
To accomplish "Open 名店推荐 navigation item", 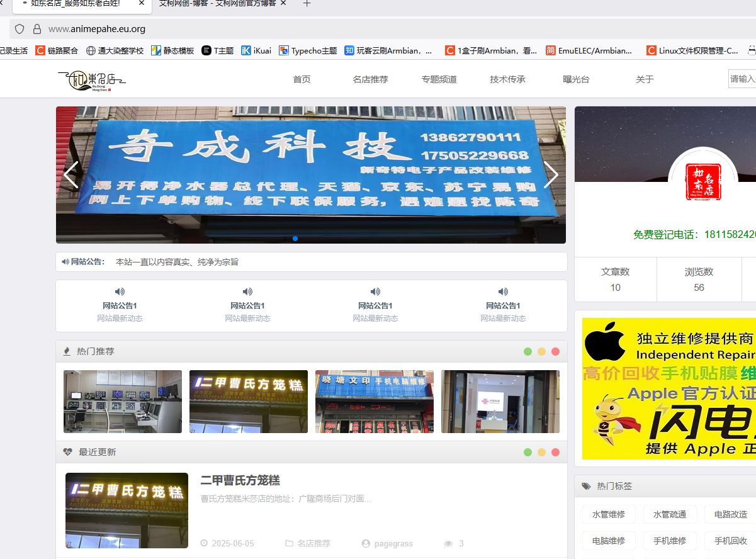I will pos(370,79).
